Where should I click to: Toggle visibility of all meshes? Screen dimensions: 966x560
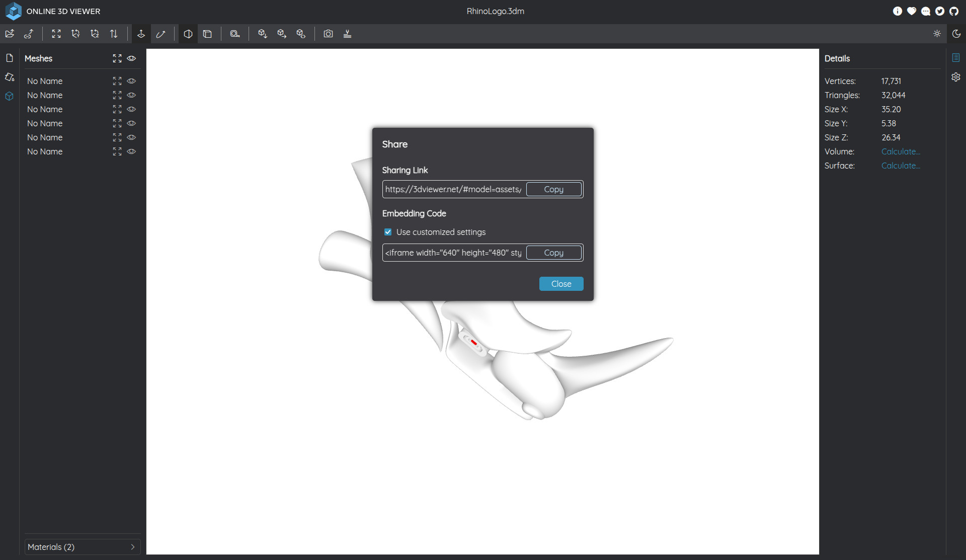point(131,58)
